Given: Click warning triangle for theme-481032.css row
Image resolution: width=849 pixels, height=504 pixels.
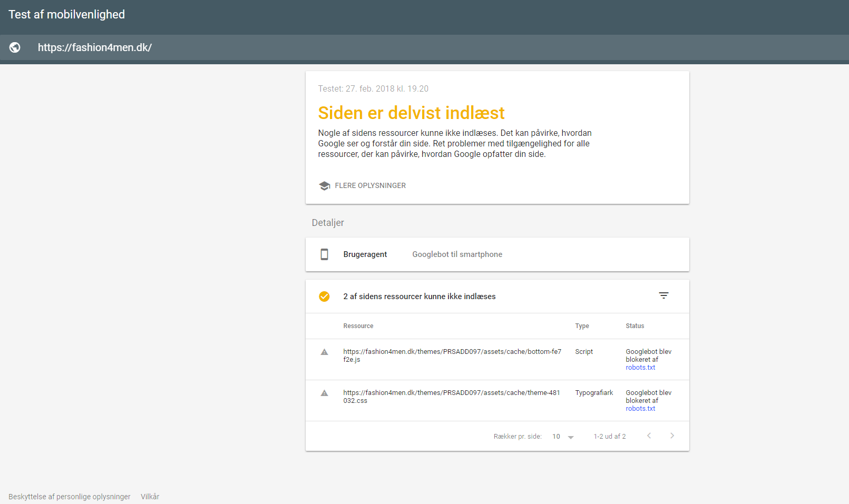Looking at the screenshot, I should 324,393.
